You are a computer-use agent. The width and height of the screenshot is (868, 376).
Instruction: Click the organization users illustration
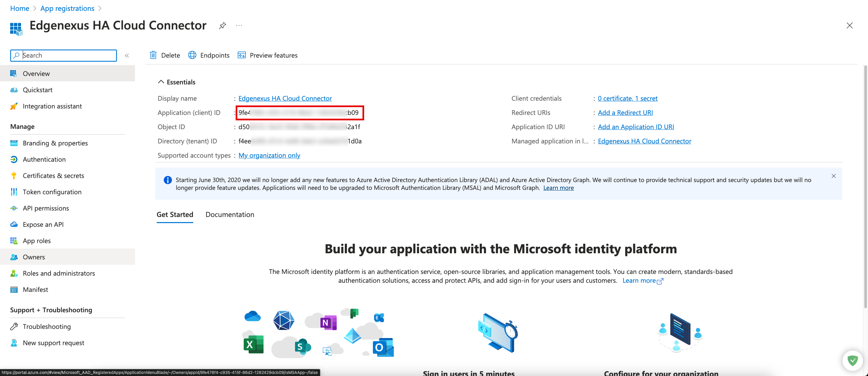pyautogui.click(x=680, y=333)
